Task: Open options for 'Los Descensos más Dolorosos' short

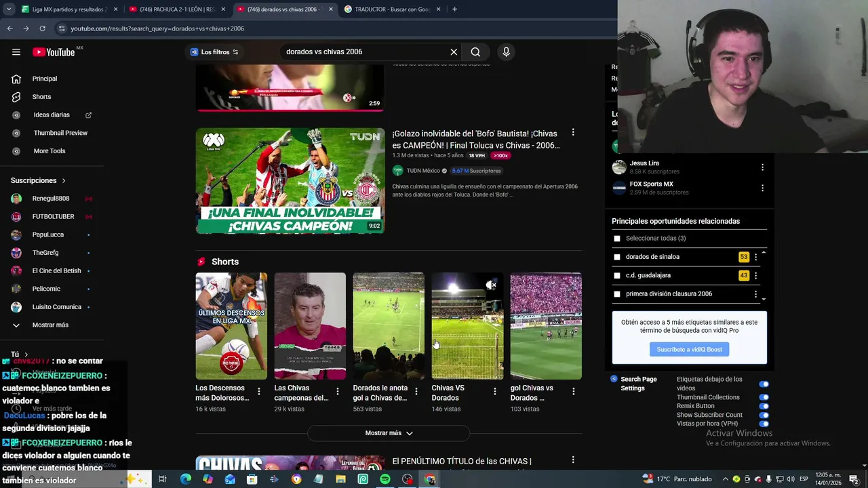Action: pos(258,392)
